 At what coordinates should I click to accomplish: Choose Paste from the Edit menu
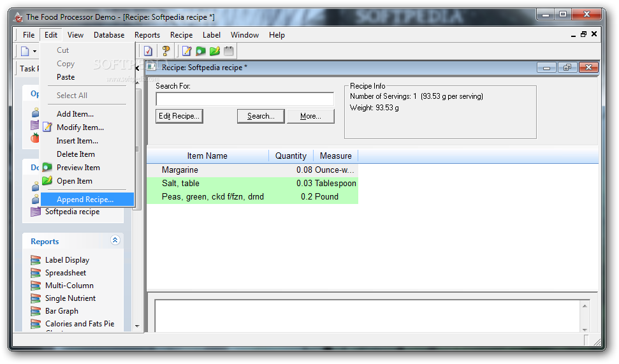click(87, 77)
